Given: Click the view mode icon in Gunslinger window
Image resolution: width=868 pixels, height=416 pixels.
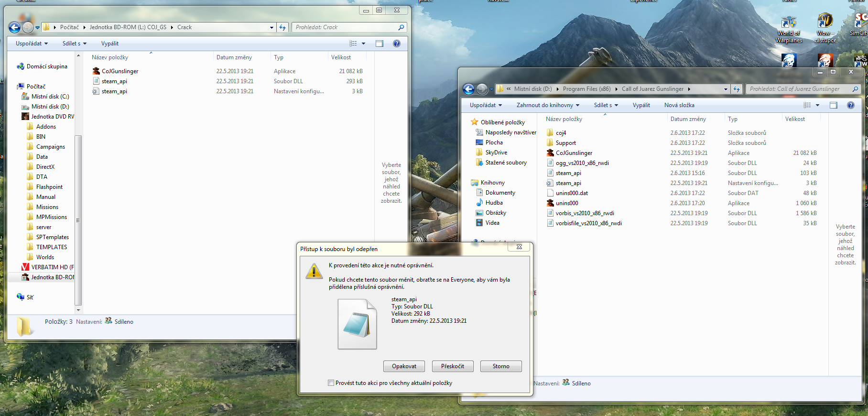Looking at the screenshot, I should tap(807, 105).
